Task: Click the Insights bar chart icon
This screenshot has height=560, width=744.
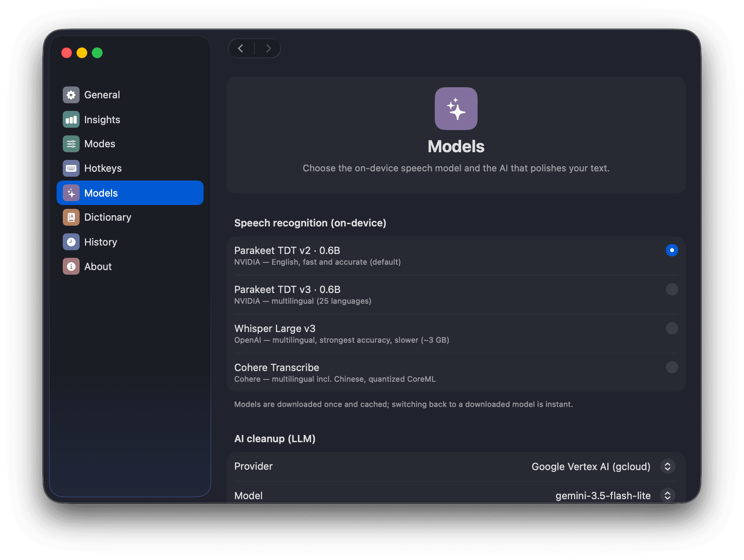Action: [71, 120]
